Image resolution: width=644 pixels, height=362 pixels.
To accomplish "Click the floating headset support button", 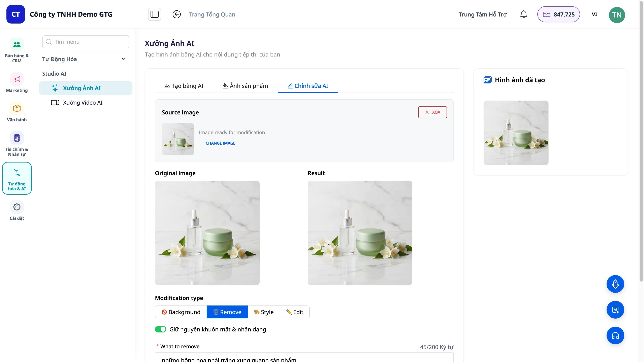I will point(615,335).
